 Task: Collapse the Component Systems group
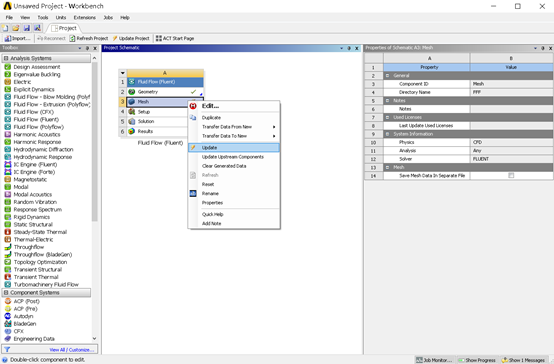click(x=6, y=293)
